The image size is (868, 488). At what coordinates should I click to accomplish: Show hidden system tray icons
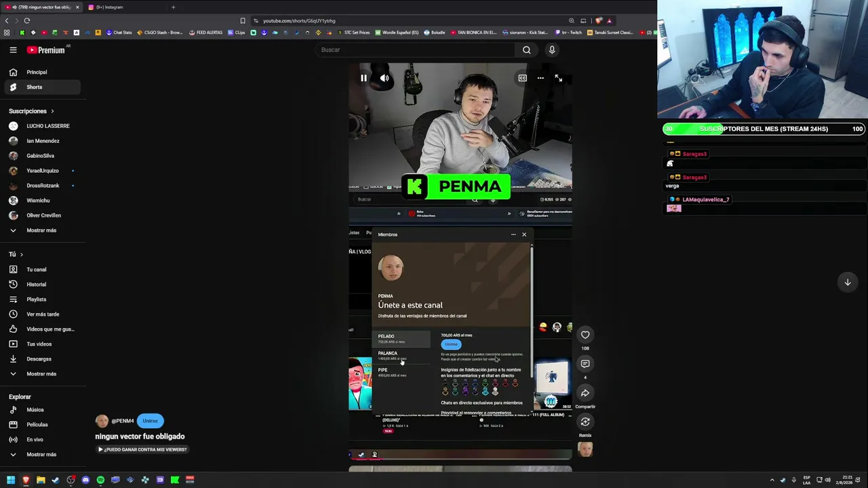(x=772, y=480)
